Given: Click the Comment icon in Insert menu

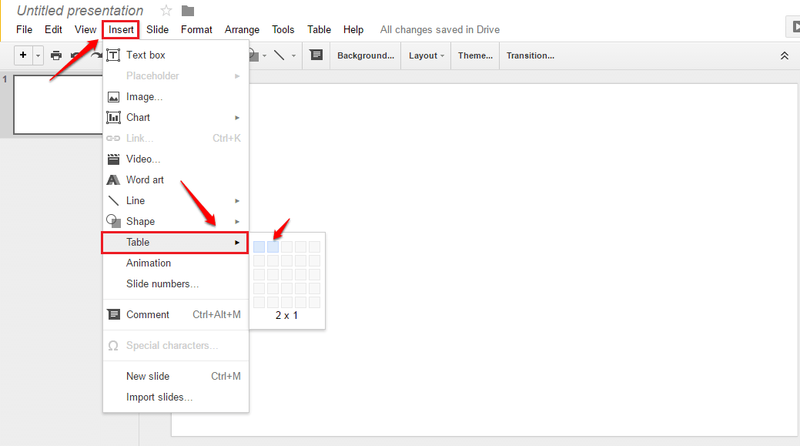Looking at the screenshot, I should coord(113,314).
